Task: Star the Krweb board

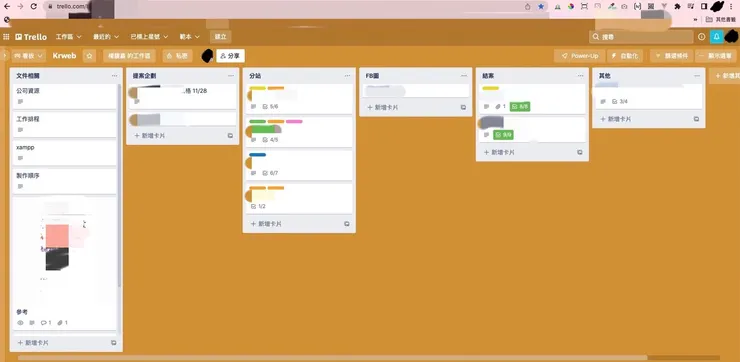Action: (89, 56)
